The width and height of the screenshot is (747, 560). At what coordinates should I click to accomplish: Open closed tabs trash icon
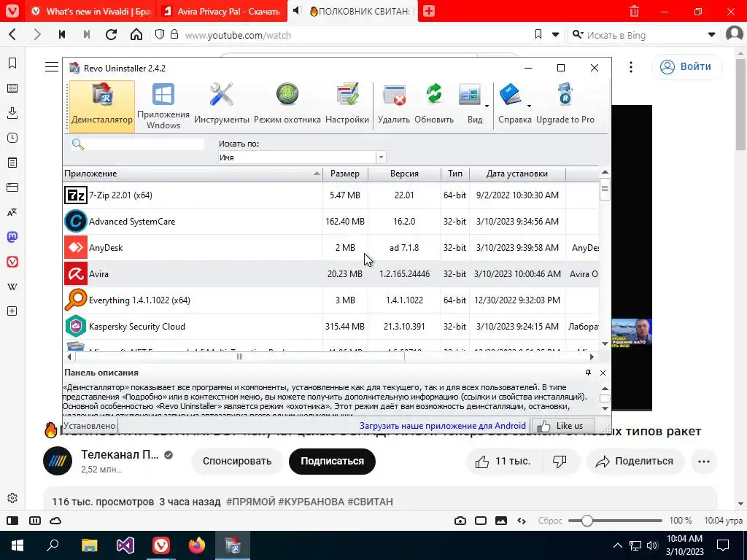click(634, 11)
